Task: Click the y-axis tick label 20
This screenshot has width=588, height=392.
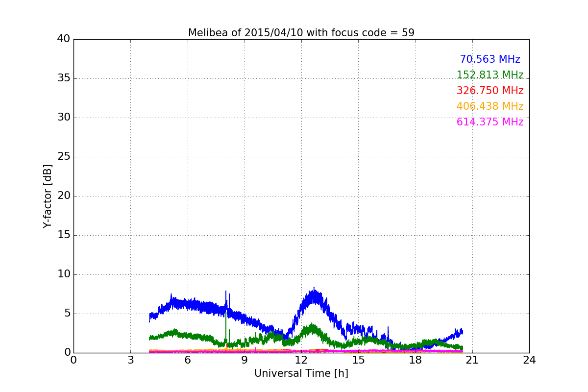Action: (x=64, y=196)
